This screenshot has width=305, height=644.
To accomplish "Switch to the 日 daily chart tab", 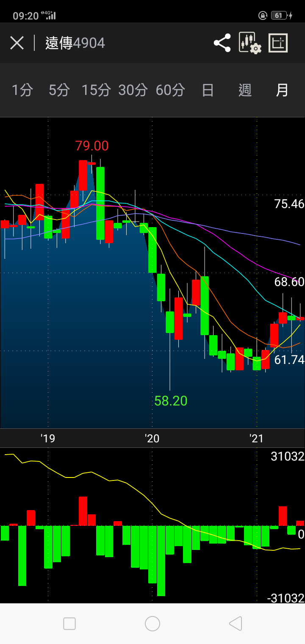I will 208,90.
